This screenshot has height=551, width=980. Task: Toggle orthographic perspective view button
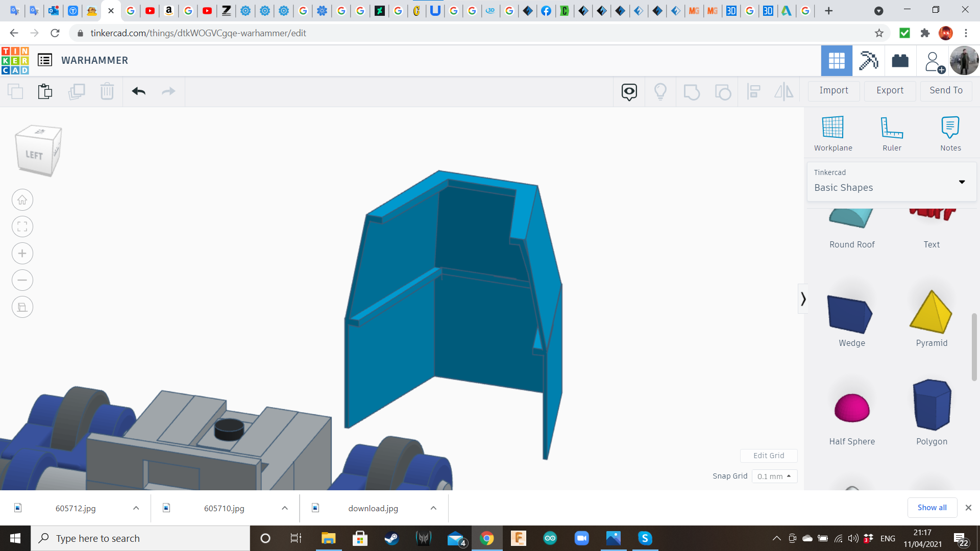(22, 307)
